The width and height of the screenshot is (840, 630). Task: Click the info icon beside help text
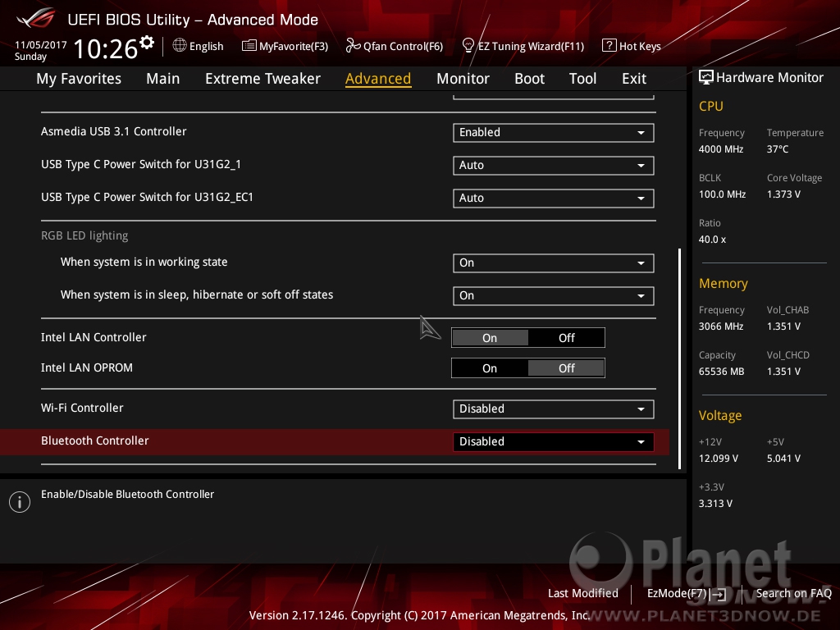point(20,502)
